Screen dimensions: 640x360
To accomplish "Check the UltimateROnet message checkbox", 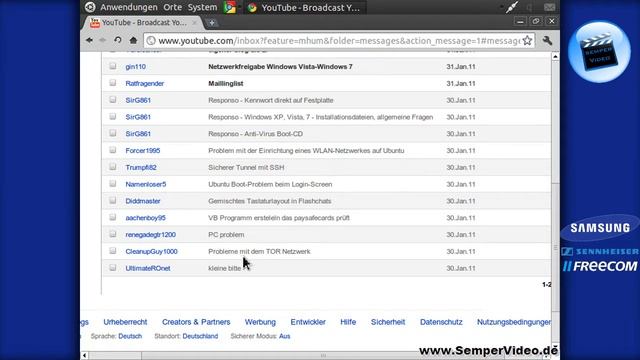I will 113,268.
